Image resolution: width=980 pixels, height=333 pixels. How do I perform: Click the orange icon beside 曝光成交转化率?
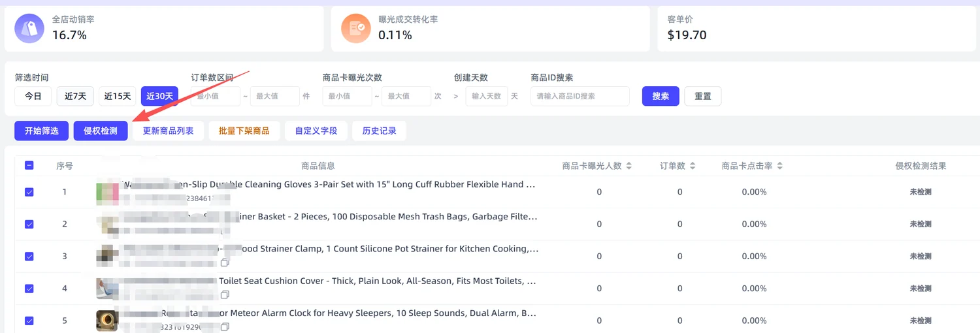point(356,28)
